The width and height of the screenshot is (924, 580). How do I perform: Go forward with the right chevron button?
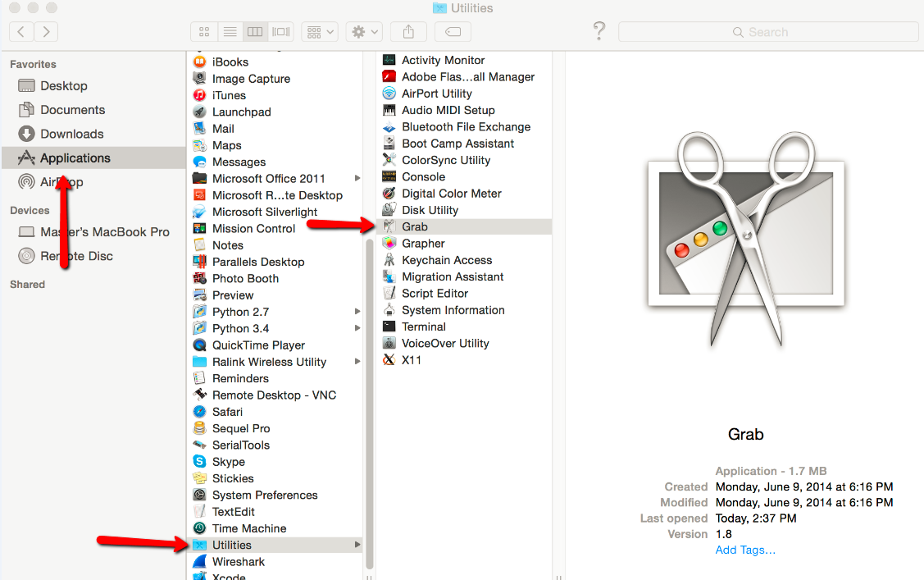46,32
